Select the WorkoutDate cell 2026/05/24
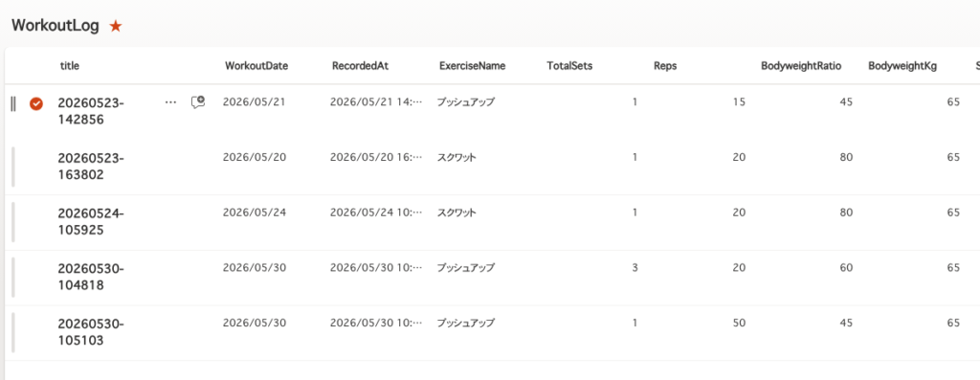The width and height of the screenshot is (980, 380). coord(255,212)
